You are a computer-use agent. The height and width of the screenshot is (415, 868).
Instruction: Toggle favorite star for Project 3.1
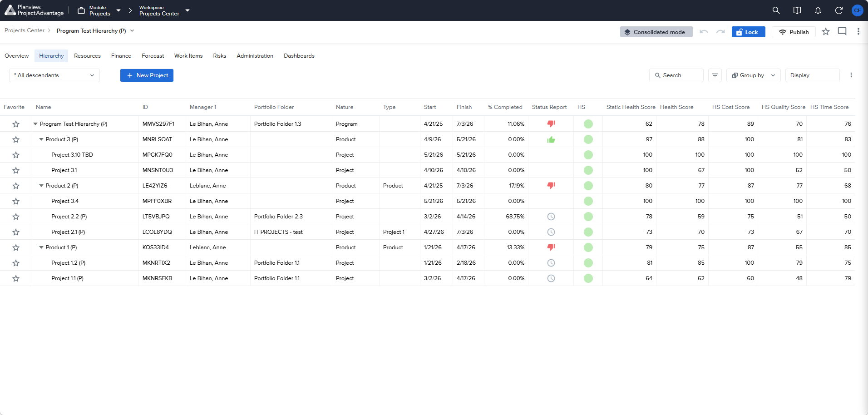click(x=16, y=170)
